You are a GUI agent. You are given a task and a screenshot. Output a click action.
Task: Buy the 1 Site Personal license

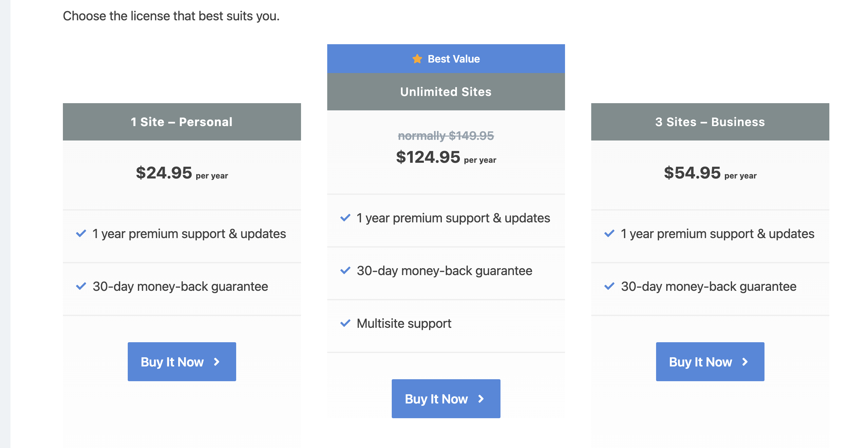pyautogui.click(x=182, y=362)
